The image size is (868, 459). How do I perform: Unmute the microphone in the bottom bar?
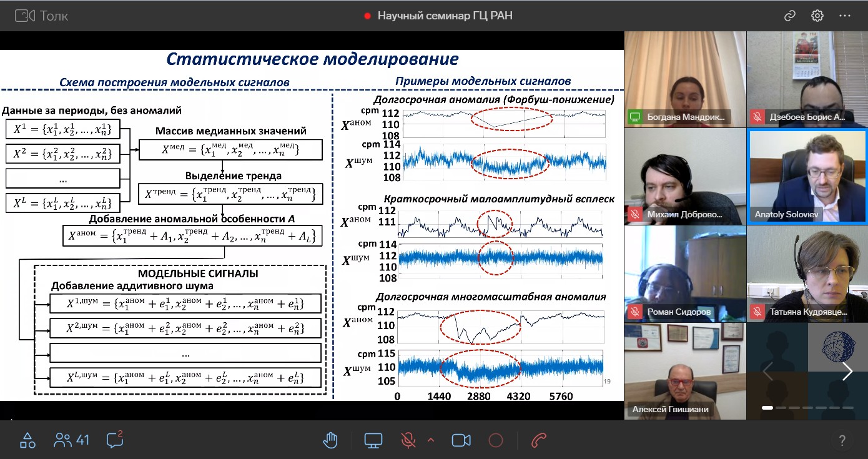[x=408, y=440]
